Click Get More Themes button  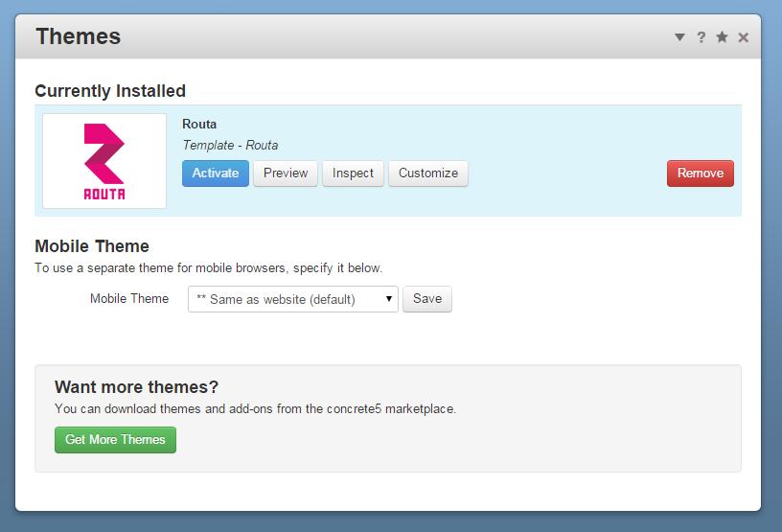pos(115,440)
